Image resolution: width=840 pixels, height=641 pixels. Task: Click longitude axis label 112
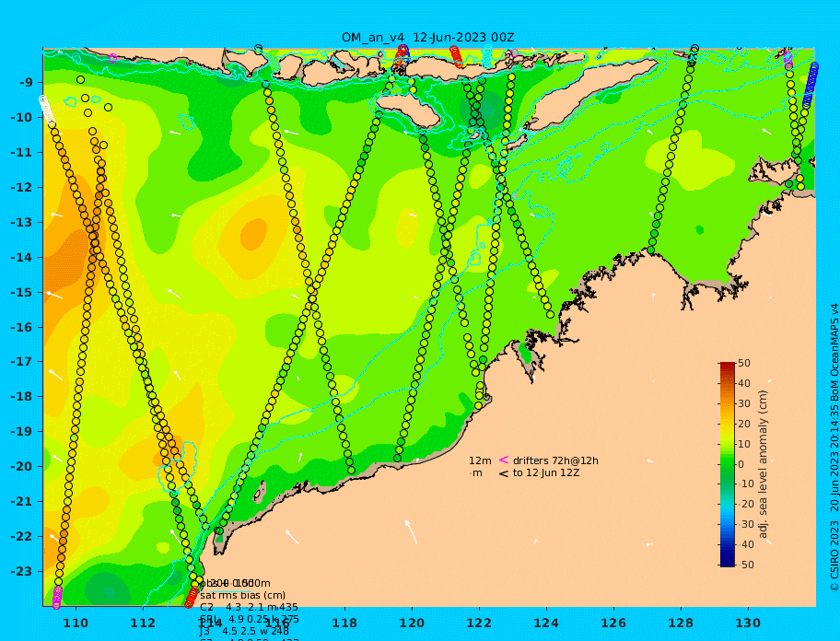pyautogui.click(x=143, y=624)
